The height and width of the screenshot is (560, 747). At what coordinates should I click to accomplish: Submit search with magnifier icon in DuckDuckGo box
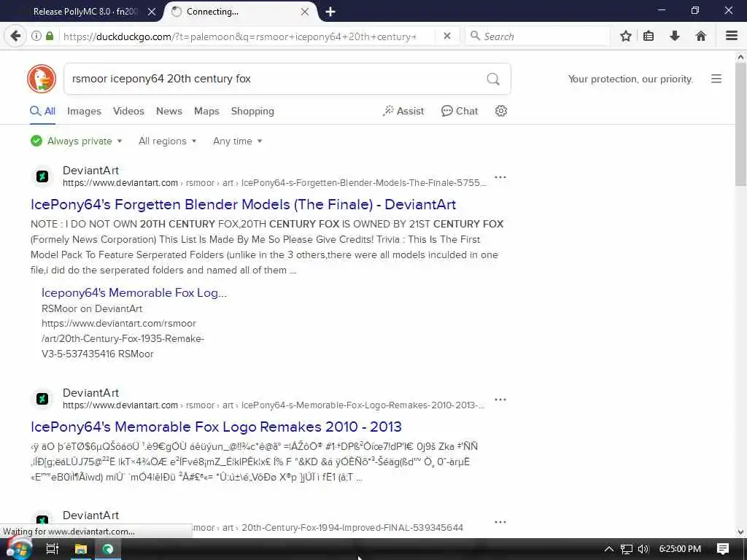pos(493,79)
